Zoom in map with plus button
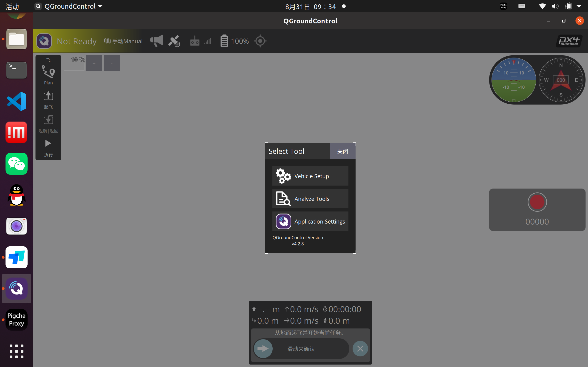The height and width of the screenshot is (367, 588). pyautogui.click(x=94, y=63)
